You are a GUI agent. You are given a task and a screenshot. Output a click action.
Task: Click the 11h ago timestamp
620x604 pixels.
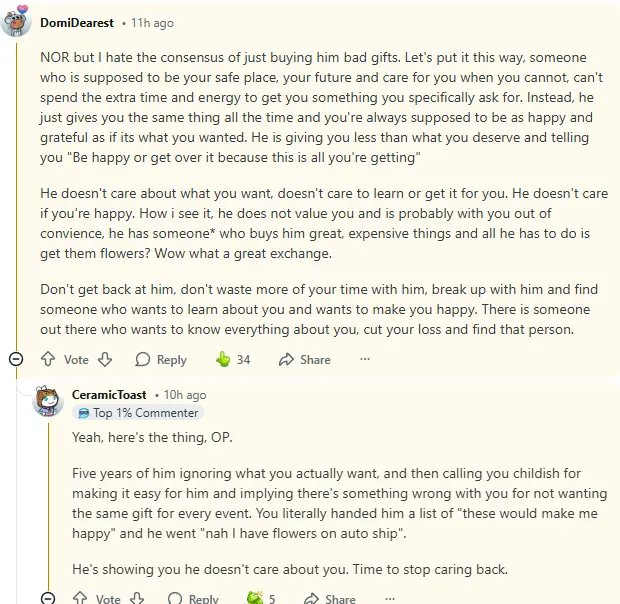[152, 22]
